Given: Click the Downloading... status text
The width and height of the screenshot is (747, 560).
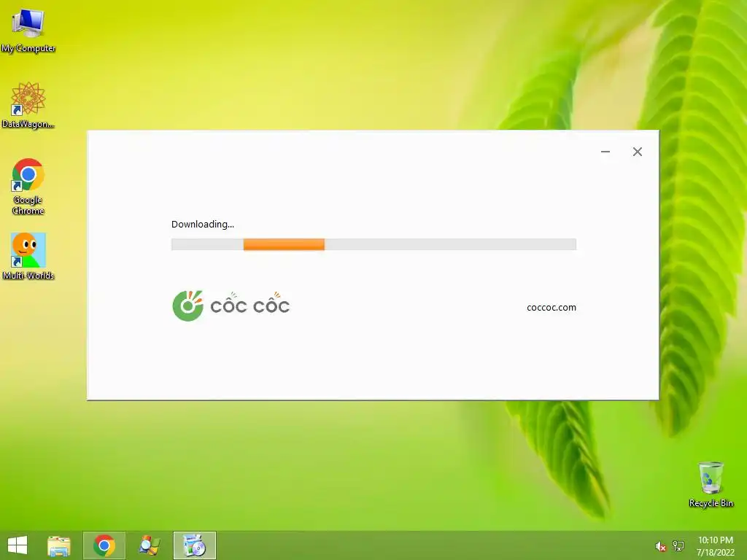Looking at the screenshot, I should click(x=203, y=225).
